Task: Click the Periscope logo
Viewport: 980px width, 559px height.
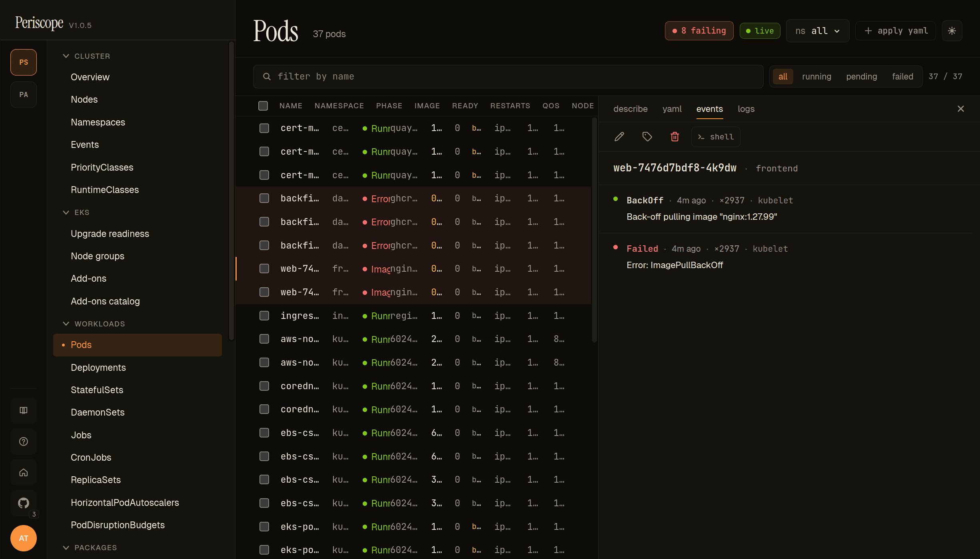Action: [39, 23]
